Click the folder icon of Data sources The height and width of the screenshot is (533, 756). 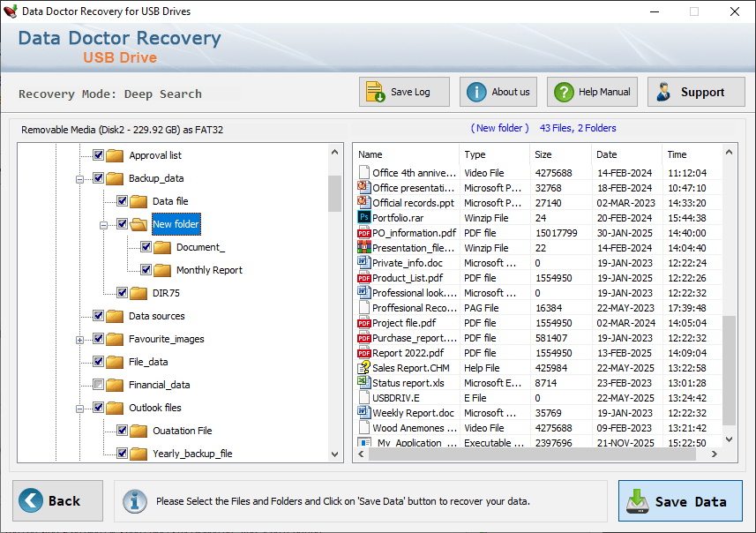click(115, 316)
